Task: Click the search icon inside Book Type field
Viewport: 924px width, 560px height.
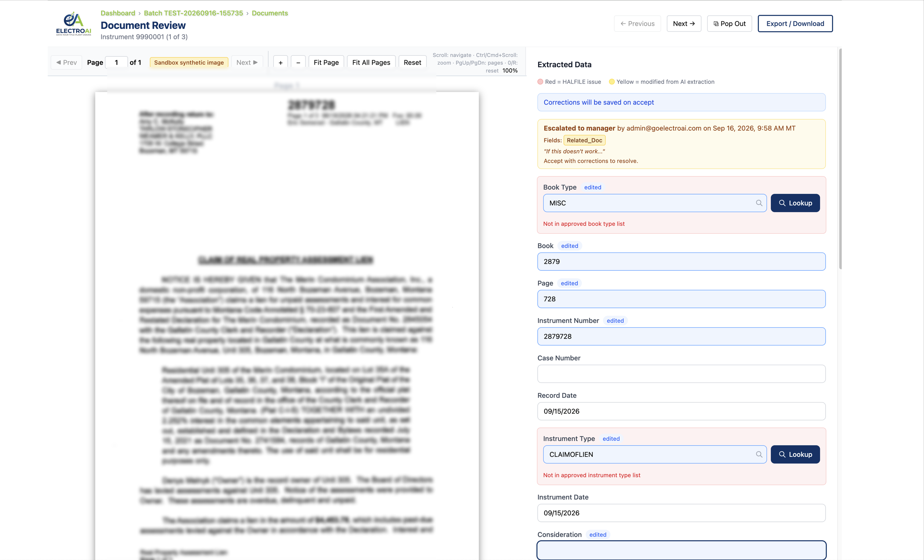Action: (x=759, y=203)
